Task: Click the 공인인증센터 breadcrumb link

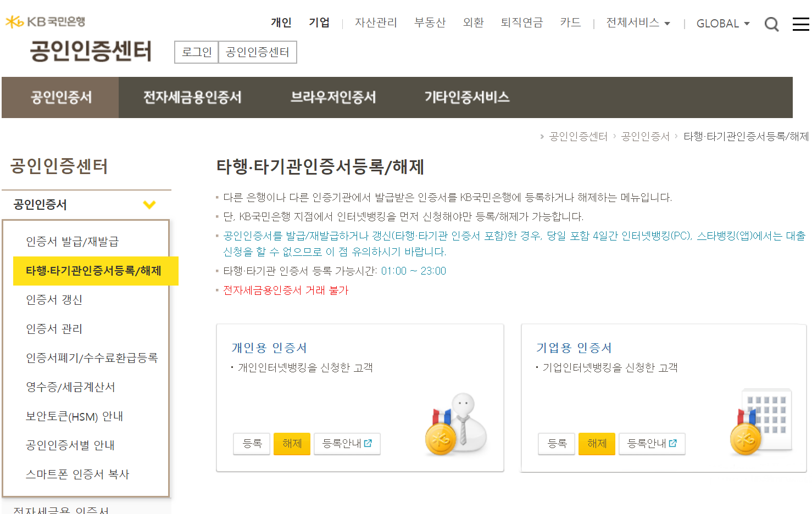Action: tap(578, 136)
